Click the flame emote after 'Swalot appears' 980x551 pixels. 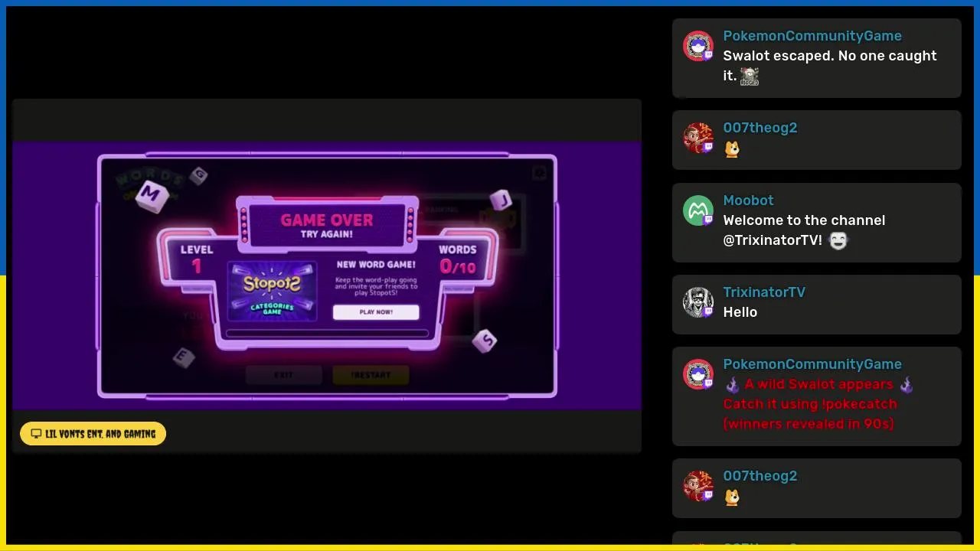coord(907,384)
